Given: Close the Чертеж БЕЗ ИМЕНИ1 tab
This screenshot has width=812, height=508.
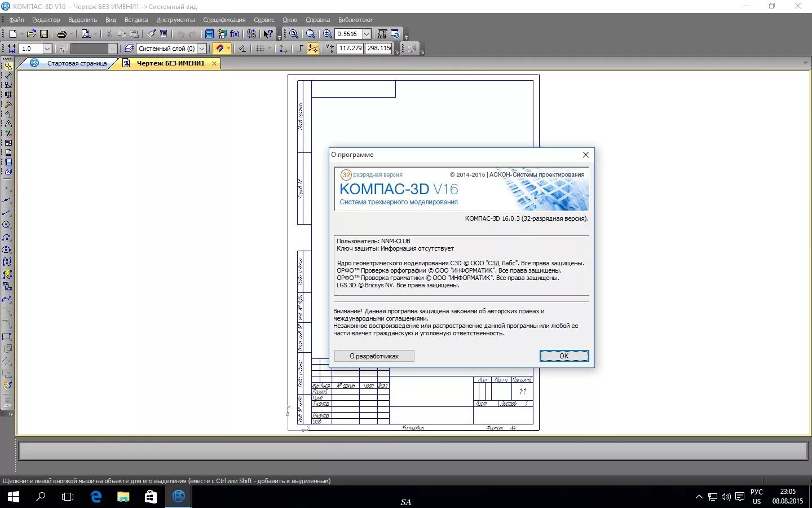Looking at the screenshot, I should [x=214, y=63].
